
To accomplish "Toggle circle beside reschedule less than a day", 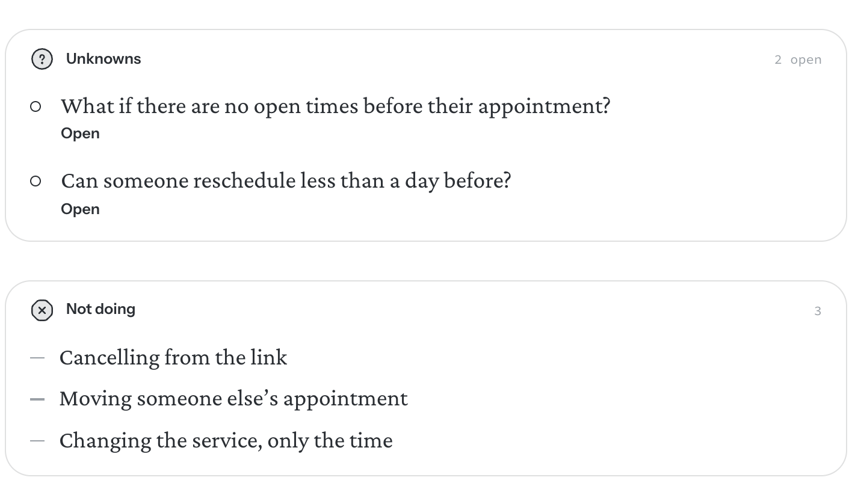I will pyautogui.click(x=35, y=180).
